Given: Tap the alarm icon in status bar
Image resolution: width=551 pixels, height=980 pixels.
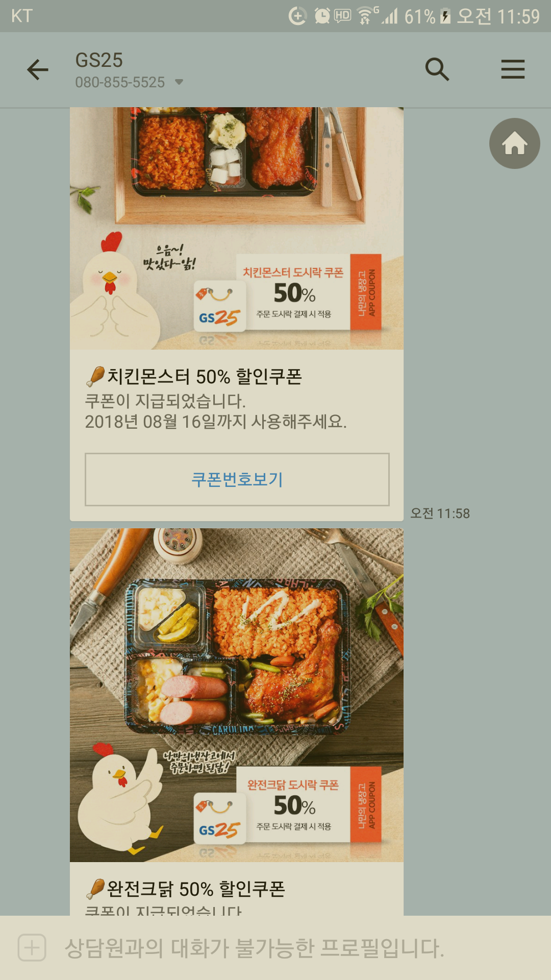Looking at the screenshot, I should [322, 16].
